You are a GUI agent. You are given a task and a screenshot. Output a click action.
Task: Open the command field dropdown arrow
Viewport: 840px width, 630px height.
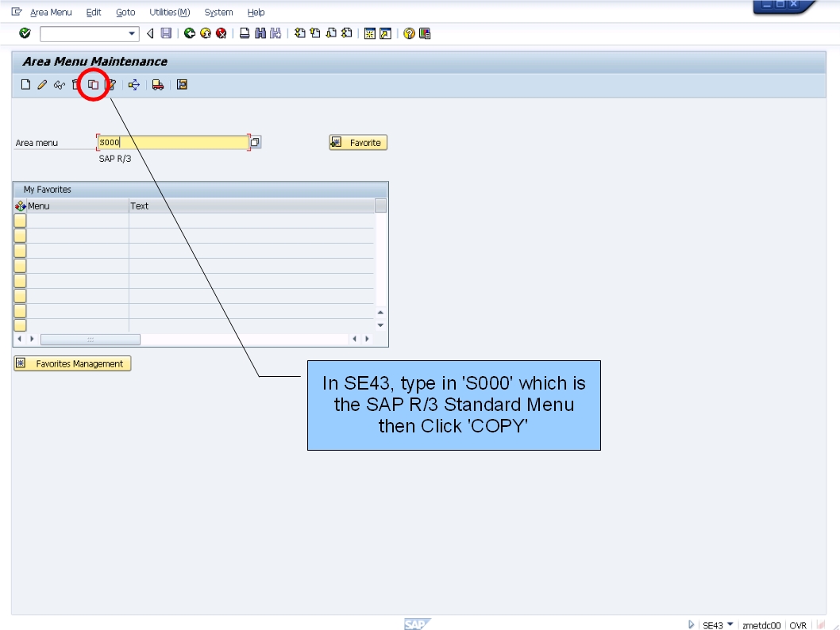click(x=133, y=33)
